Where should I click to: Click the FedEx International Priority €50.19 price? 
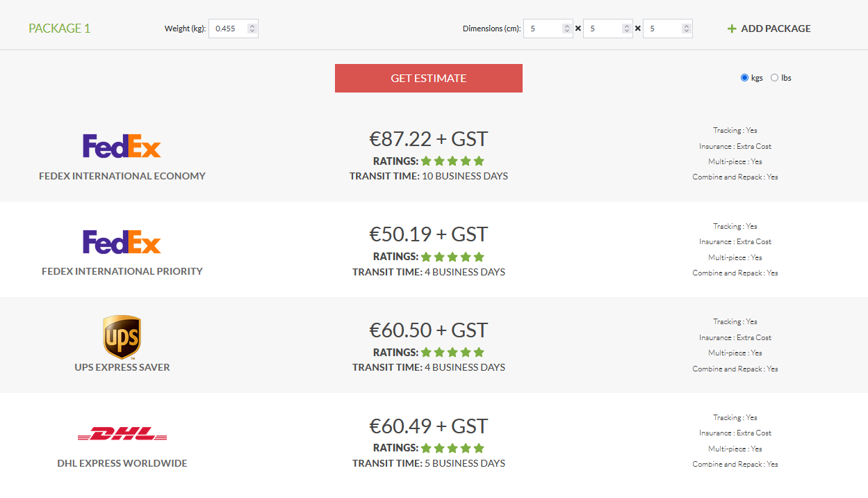[x=429, y=234]
